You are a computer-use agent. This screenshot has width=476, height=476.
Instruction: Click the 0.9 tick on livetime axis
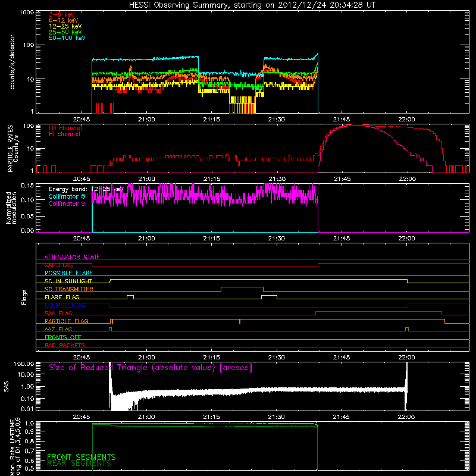30,431
